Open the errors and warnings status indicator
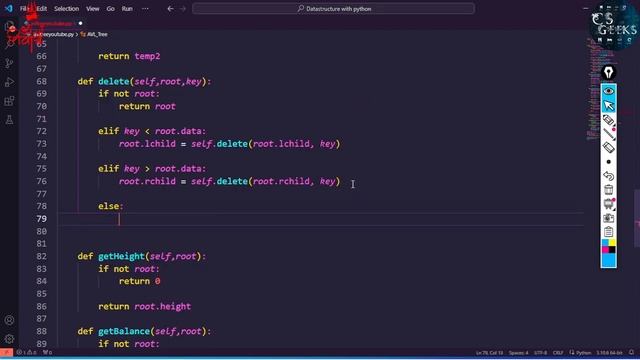The width and height of the screenshot is (640, 360). click(x=27, y=352)
